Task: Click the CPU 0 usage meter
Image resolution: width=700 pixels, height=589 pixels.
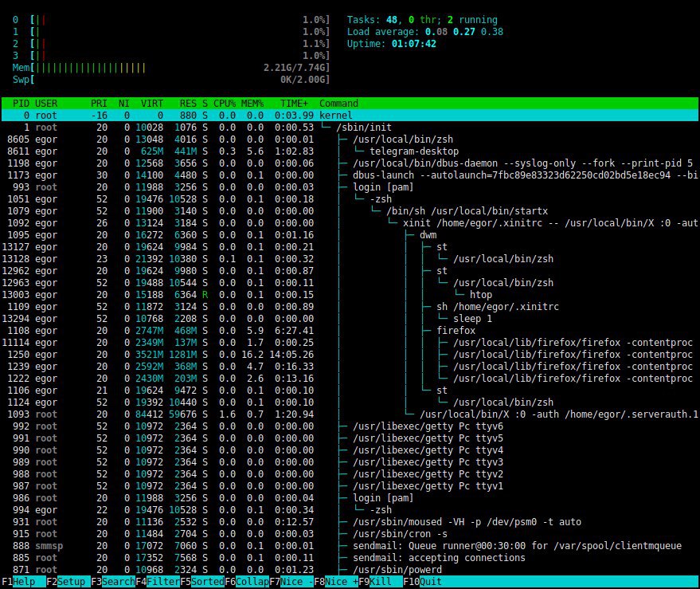Action: point(171,20)
